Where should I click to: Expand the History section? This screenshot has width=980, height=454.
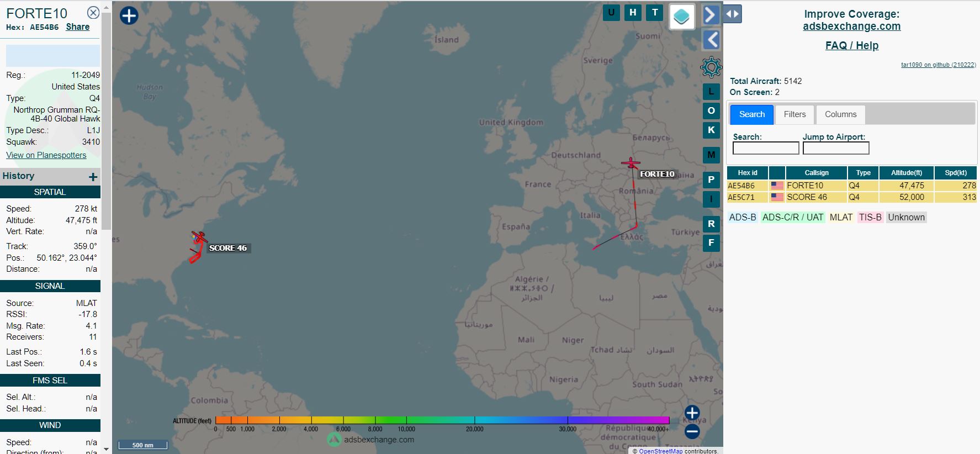(93, 177)
